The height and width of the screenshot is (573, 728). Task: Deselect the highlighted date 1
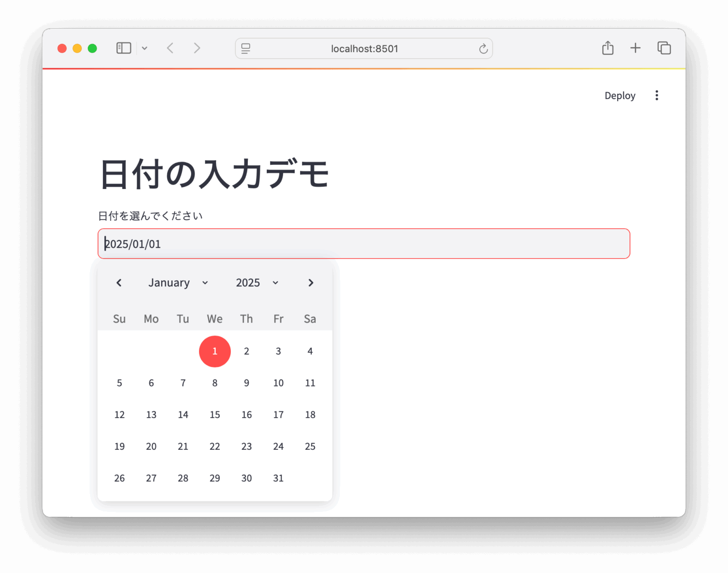(215, 351)
